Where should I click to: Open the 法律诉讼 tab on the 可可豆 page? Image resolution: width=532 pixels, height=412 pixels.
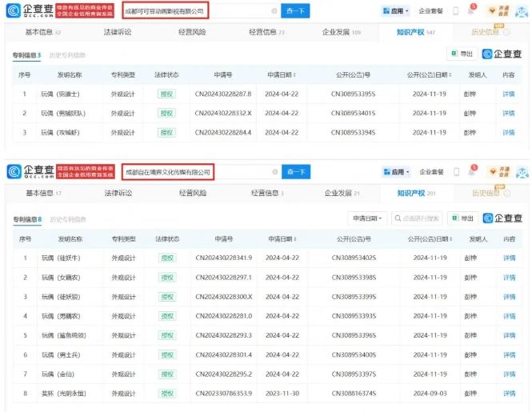pos(118,32)
